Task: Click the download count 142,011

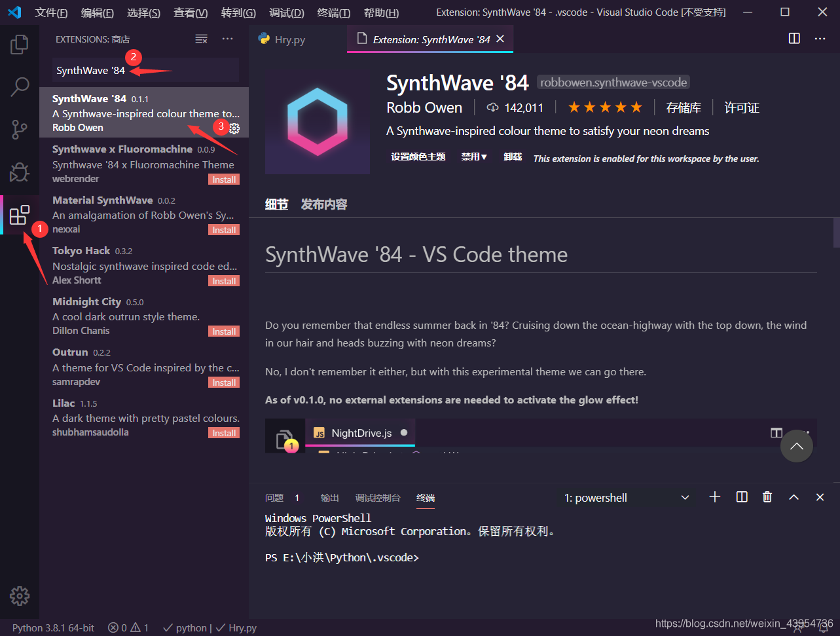Action: coord(515,107)
